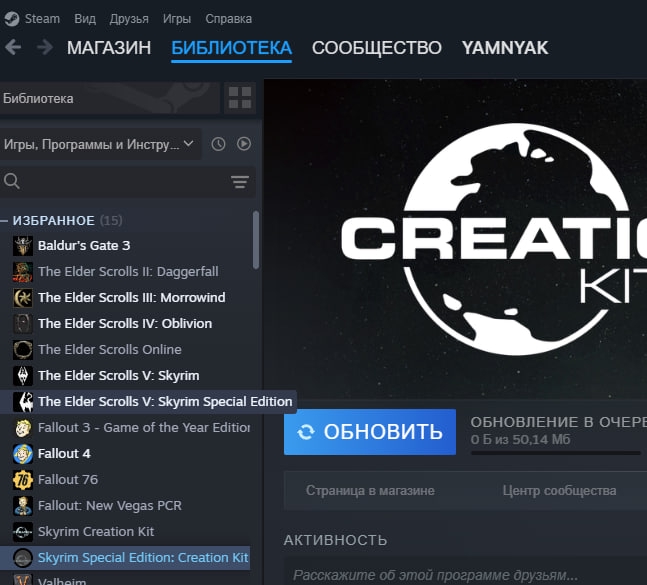Click the Valheim game icon

(23, 580)
